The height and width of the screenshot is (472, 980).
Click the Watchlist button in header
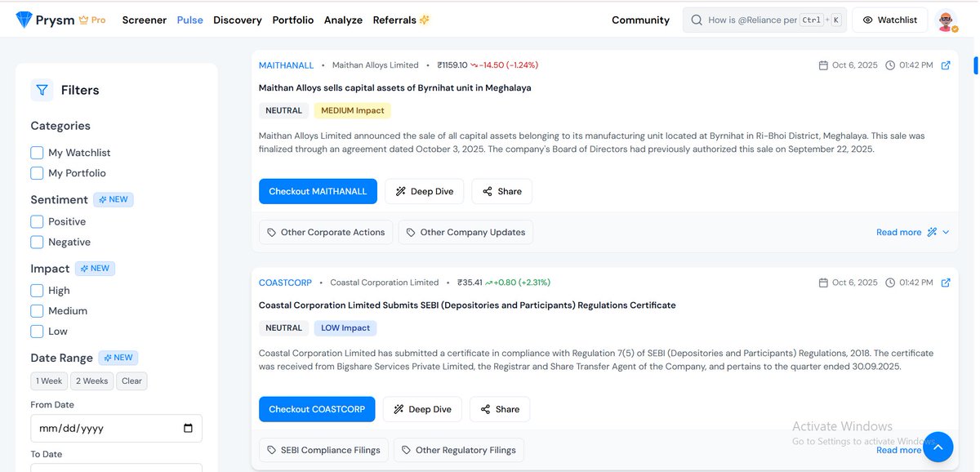click(889, 20)
